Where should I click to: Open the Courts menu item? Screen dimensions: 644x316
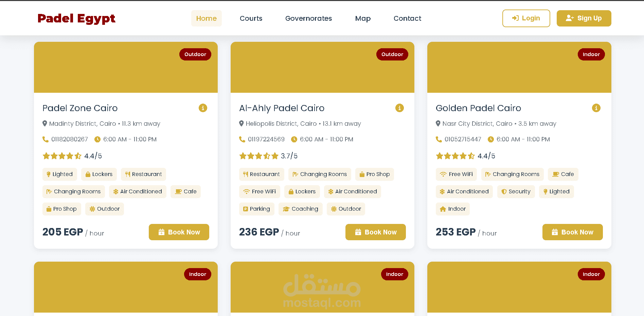(251, 18)
